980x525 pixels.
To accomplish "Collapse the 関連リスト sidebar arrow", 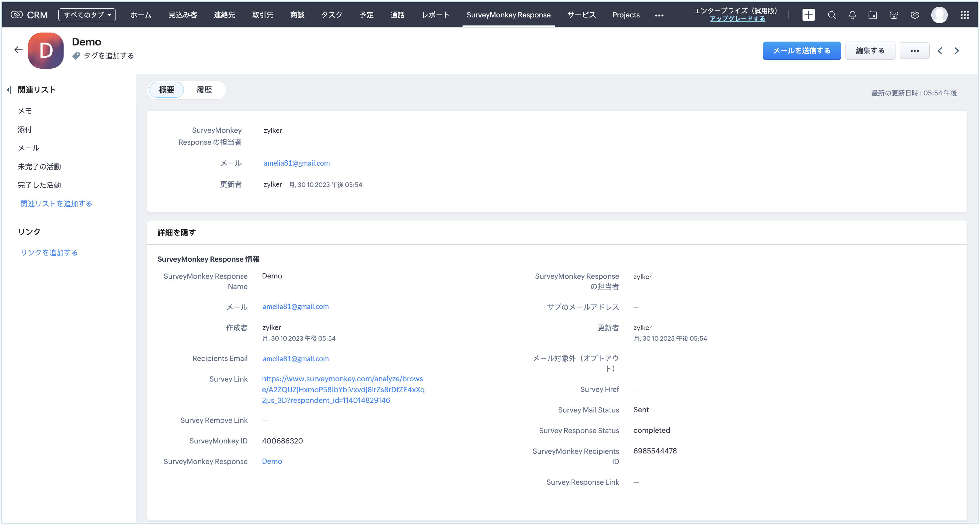I will (9, 90).
